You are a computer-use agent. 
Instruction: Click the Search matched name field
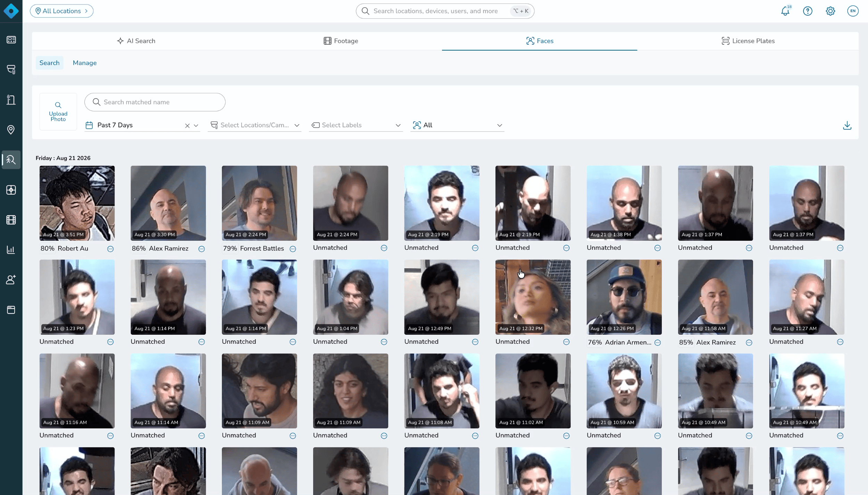155,102
